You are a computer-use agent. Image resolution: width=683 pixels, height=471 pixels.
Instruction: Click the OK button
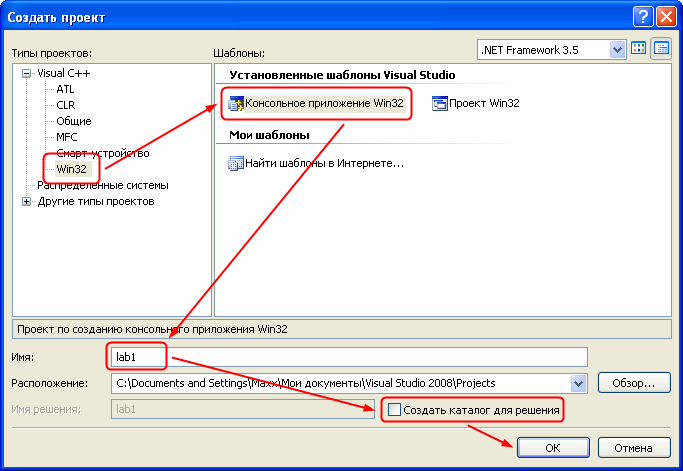point(553,447)
